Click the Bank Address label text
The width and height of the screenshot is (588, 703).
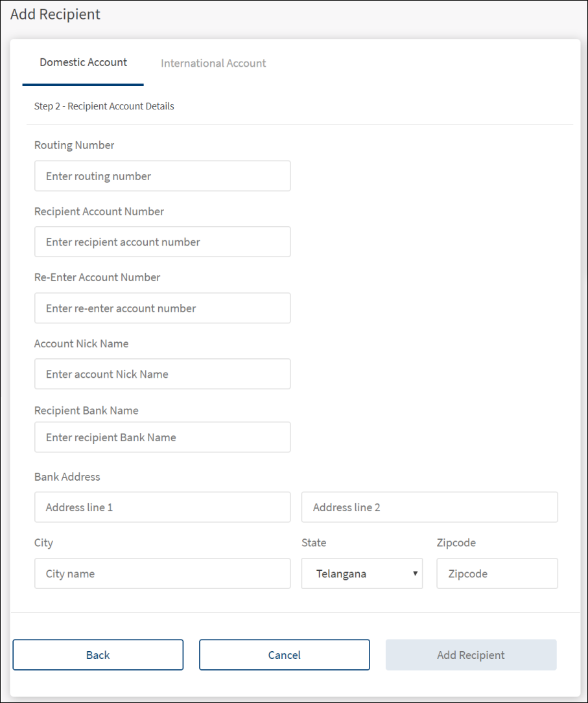tap(67, 477)
